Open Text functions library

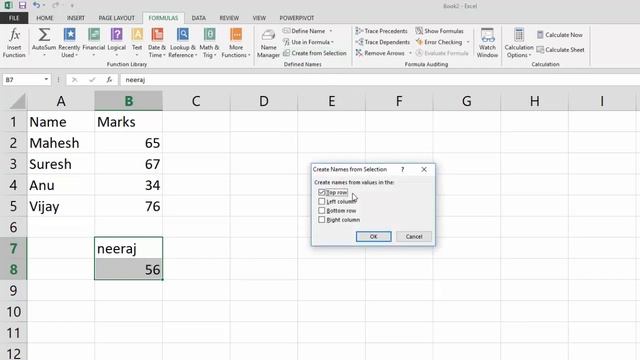tap(137, 43)
